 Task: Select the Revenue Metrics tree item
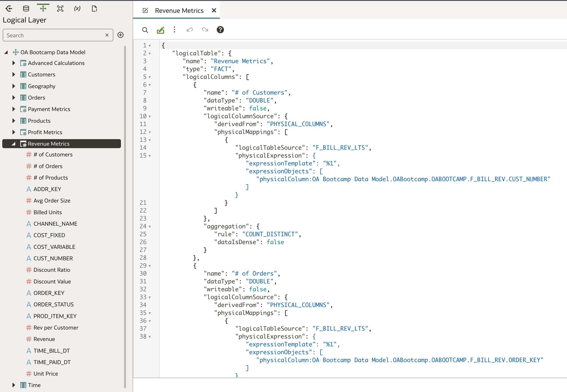pos(61,144)
